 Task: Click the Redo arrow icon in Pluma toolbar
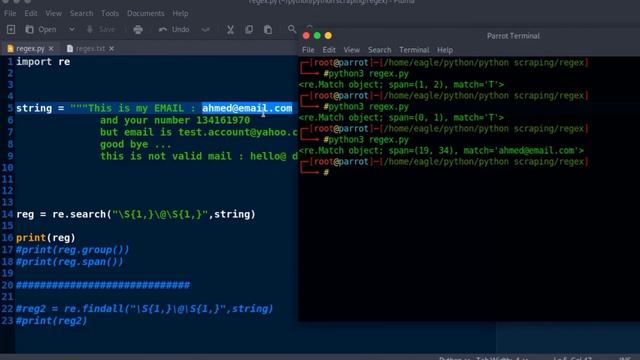(206, 29)
